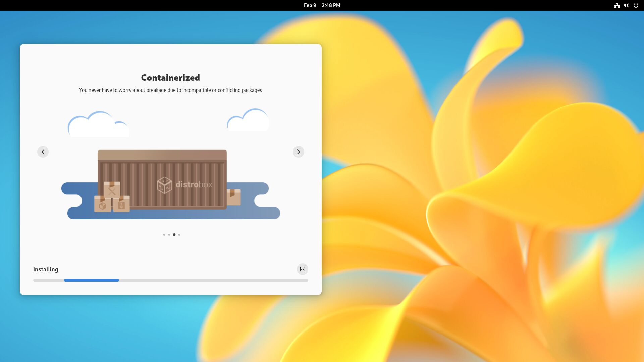Click the Installing status label

(46, 269)
